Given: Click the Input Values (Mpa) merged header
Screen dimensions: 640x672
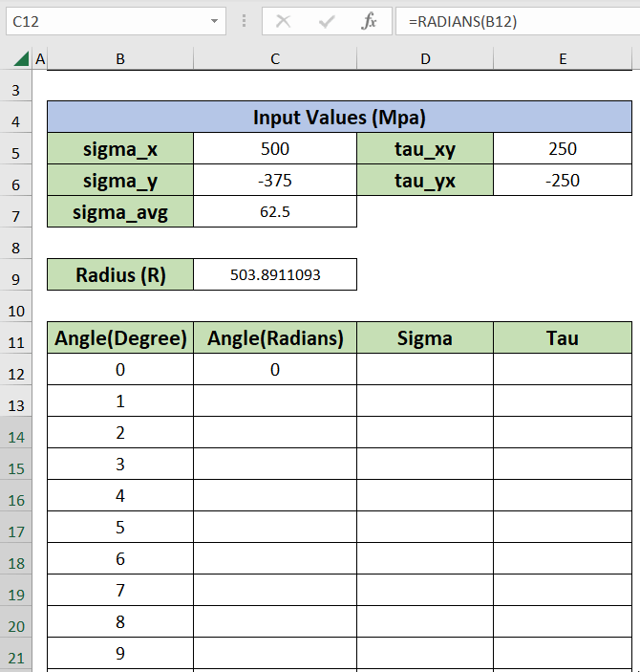Looking at the screenshot, I should pos(339,118).
